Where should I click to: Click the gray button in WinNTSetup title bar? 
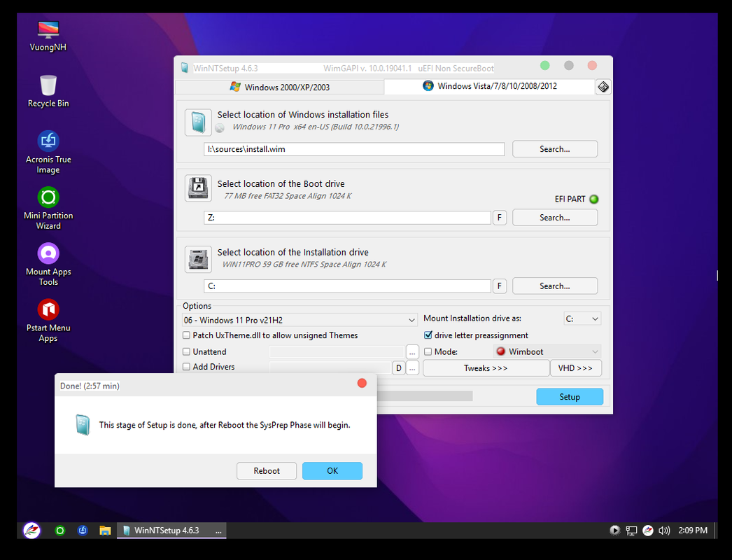click(x=569, y=65)
